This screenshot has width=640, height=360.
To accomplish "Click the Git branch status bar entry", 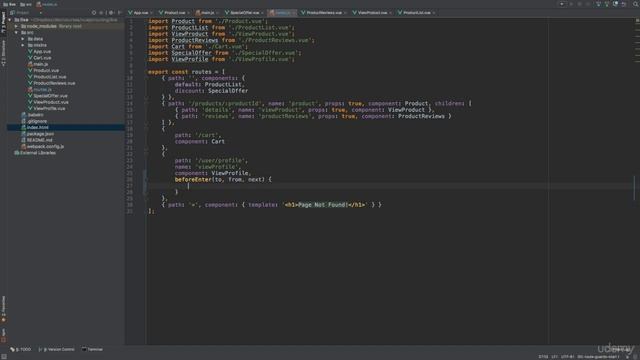I will 598,357.
